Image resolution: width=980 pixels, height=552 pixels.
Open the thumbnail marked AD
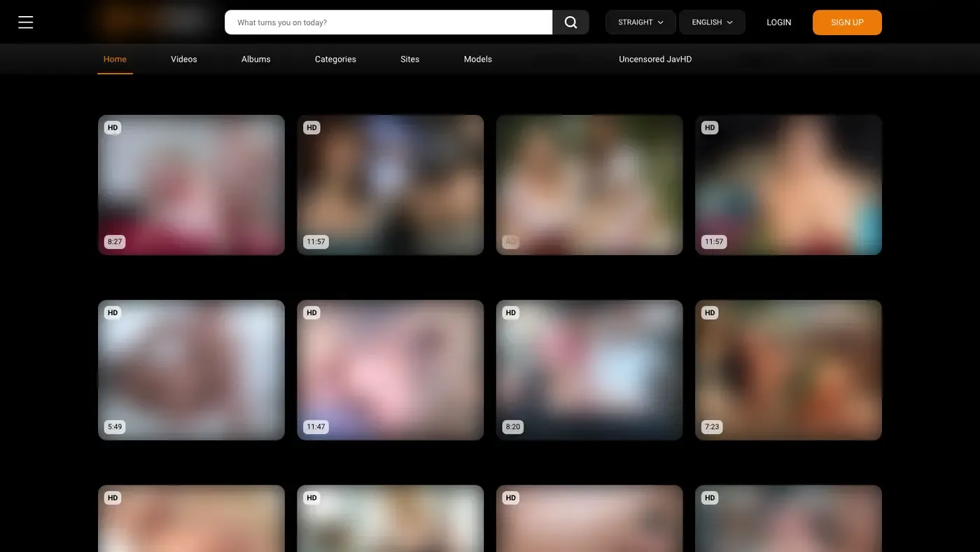pos(589,185)
